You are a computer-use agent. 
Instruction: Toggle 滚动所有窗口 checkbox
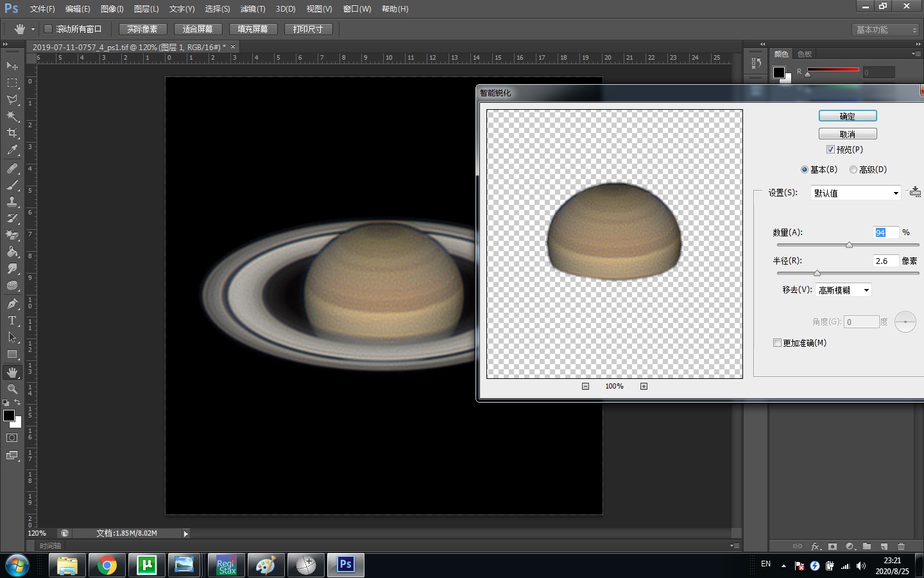(x=47, y=29)
